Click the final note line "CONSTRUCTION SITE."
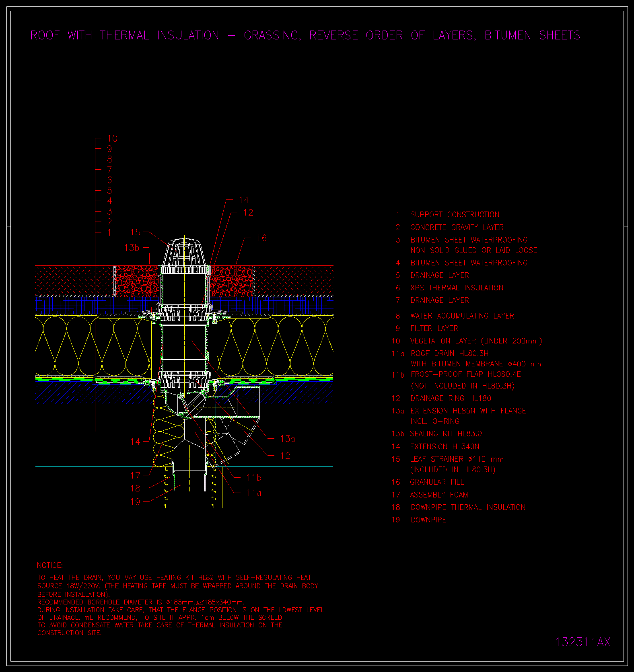This screenshot has width=634, height=672. pos(69,633)
